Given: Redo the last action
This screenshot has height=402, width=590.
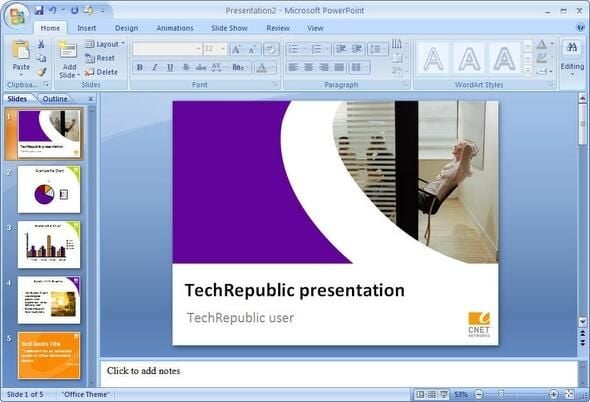Looking at the screenshot, I should pyautogui.click(x=75, y=10).
